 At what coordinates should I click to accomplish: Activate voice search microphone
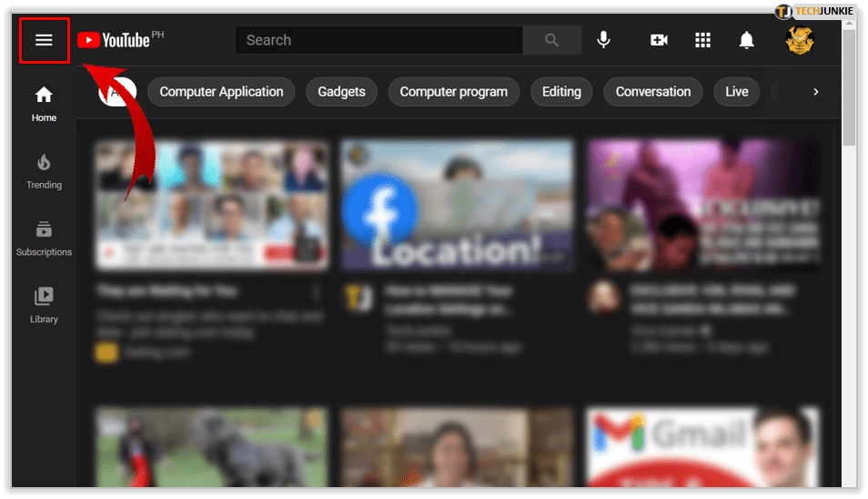pos(602,40)
